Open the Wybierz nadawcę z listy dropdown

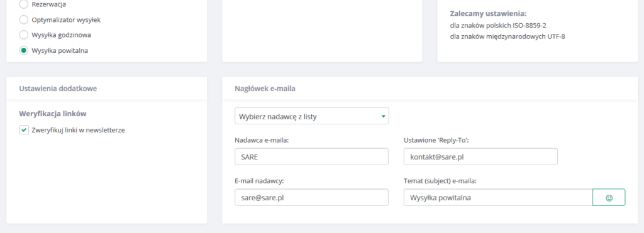(x=312, y=116)
